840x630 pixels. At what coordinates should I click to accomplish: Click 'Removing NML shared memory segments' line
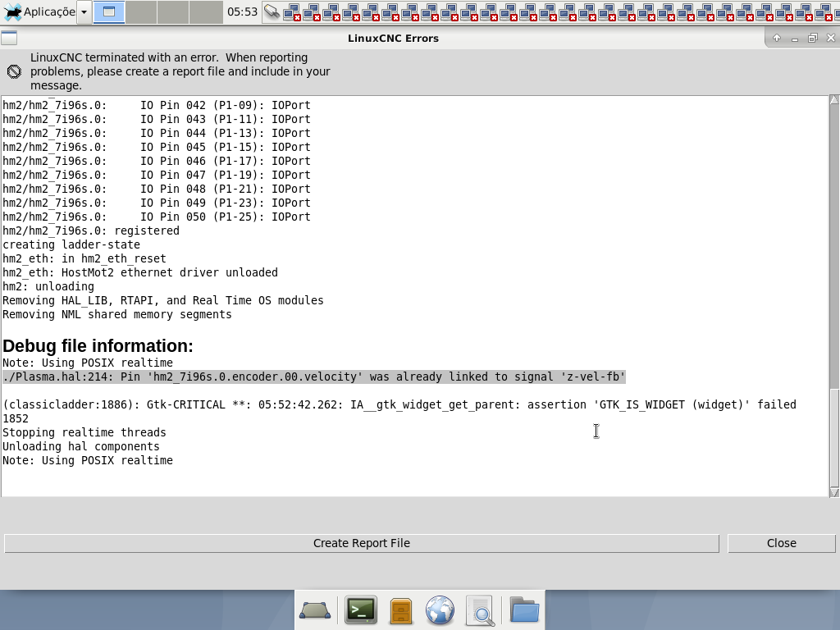pyautogui.click(x=116, y=314)
